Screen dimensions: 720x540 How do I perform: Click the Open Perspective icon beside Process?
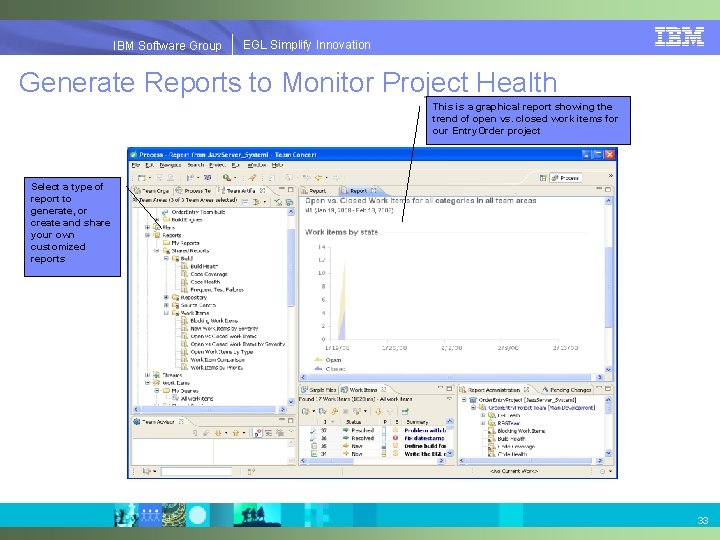tap(543, 178)
